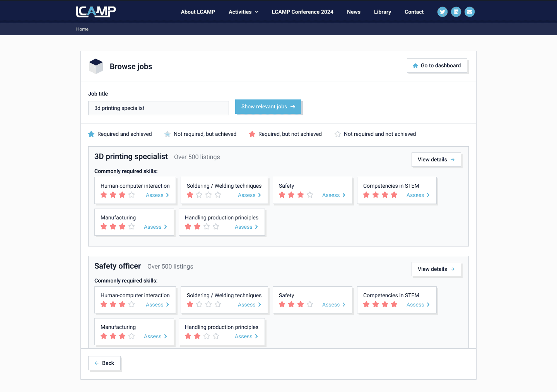
Task: Click the Show relevant jobs button
Action: [268, 106]
